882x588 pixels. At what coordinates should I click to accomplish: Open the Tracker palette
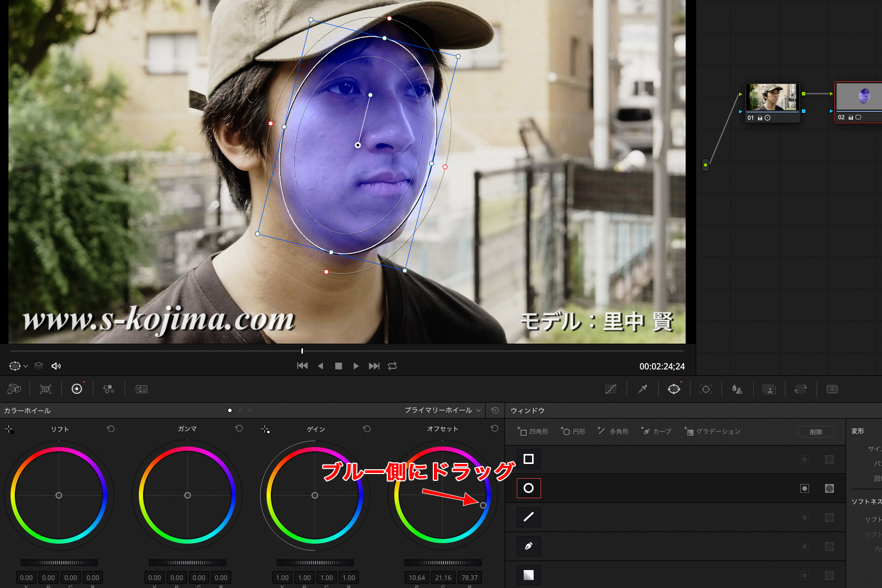pos(706,389)
